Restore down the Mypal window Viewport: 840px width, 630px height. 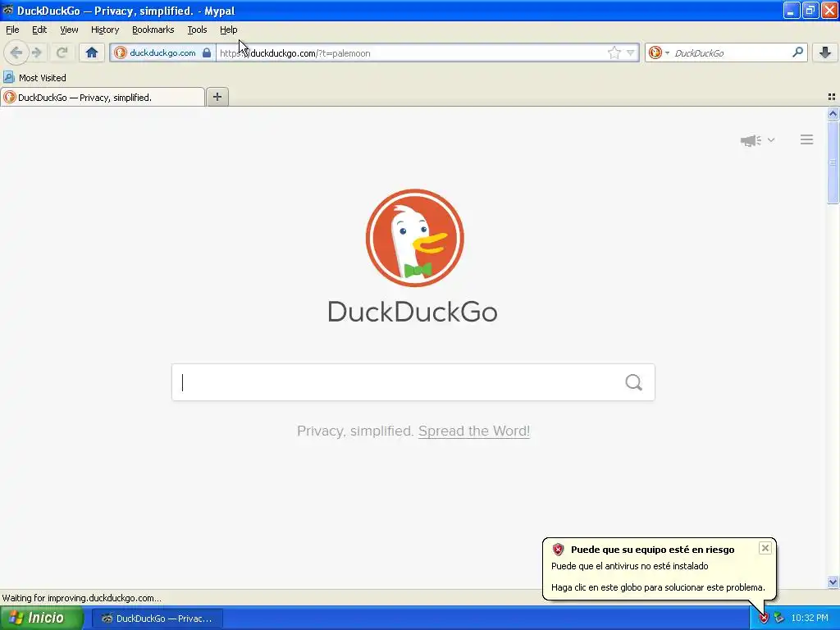coord(810,10)
